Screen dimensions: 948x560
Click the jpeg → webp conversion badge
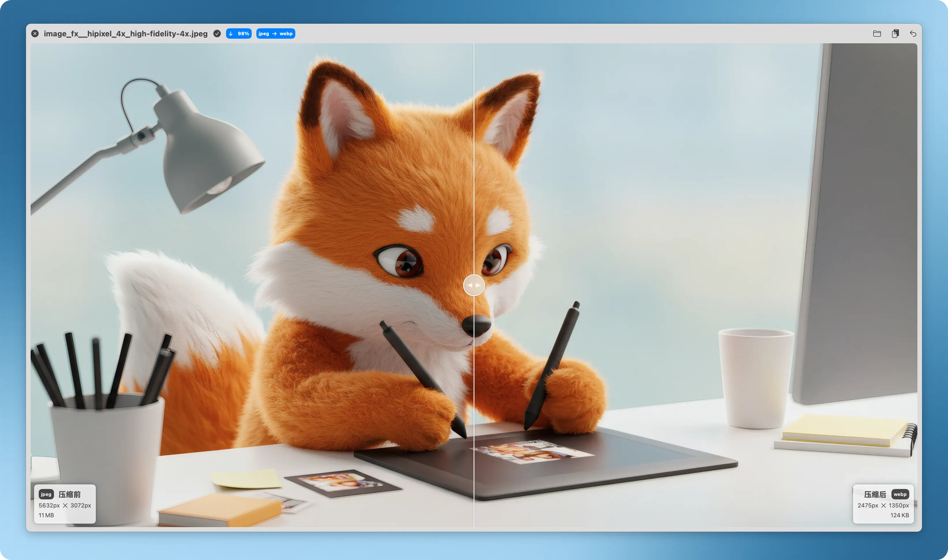275,33
